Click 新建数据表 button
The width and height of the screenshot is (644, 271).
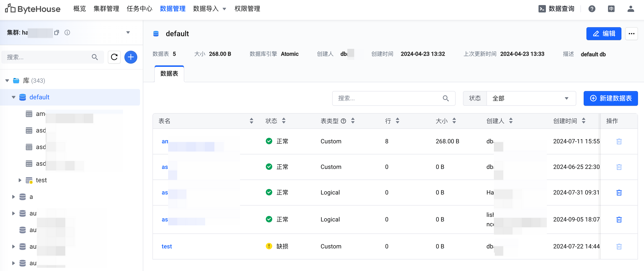tap(611, 98)
